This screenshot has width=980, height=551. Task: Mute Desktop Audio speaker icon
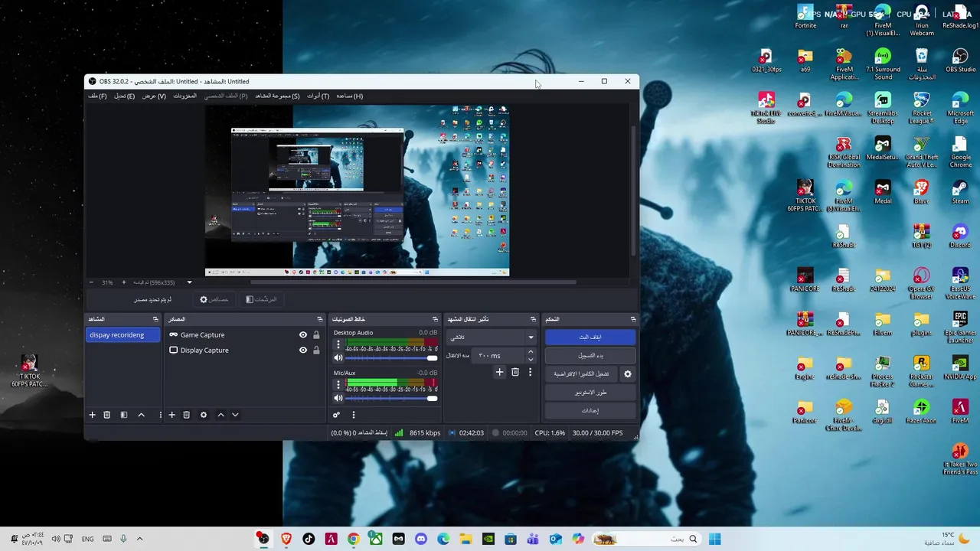pos(338,358)
